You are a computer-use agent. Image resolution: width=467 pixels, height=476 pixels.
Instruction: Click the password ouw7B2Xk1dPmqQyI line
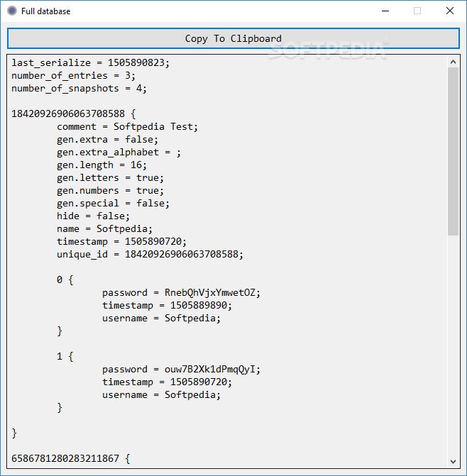click(181, 369)
